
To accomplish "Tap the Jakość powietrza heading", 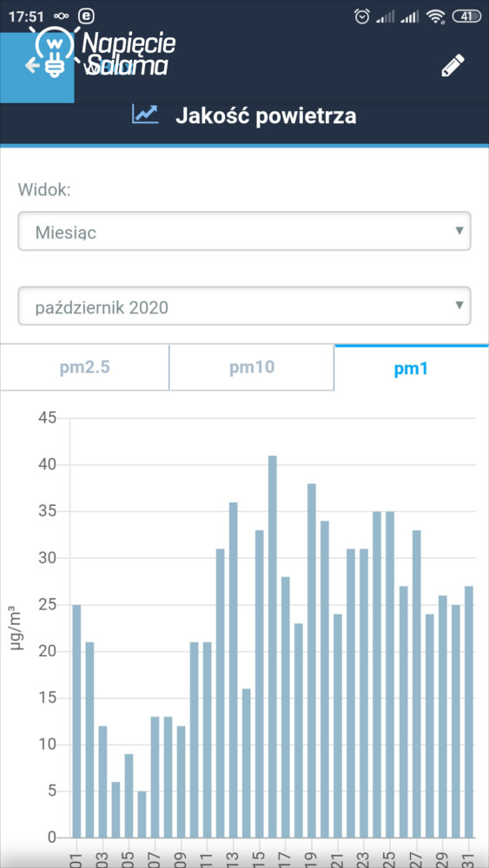I will [266, 116].
